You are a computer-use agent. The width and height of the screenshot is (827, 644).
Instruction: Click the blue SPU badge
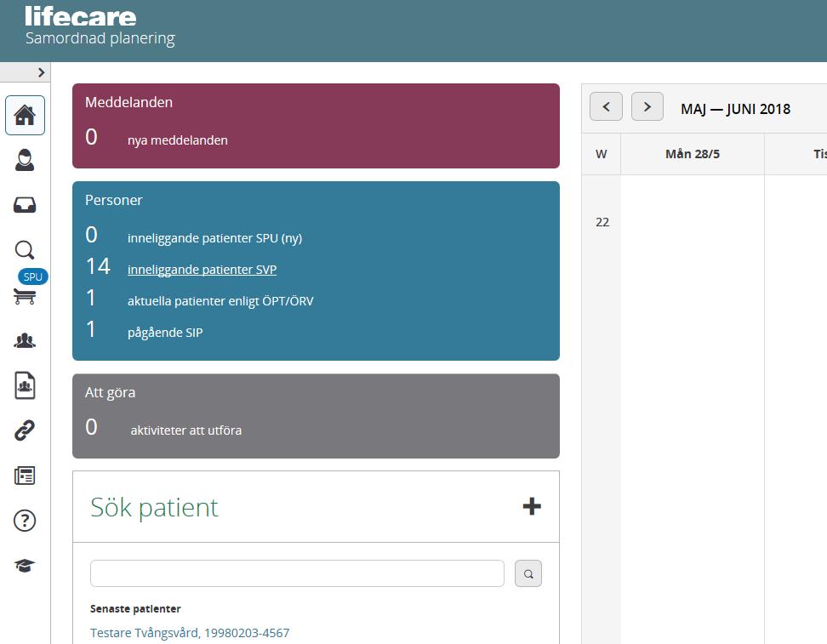tap(32, 276)
